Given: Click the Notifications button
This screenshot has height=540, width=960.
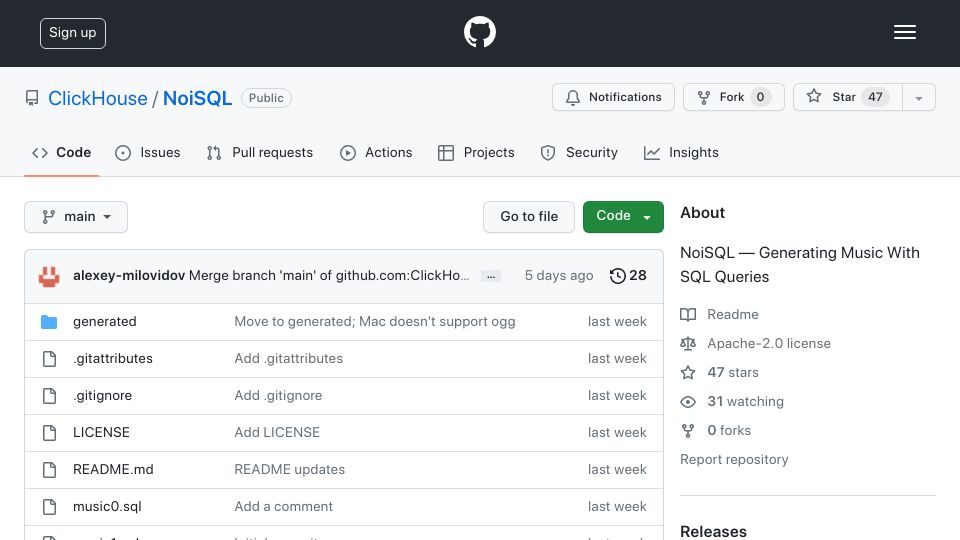Looking at the screenshot, I should (x=613, y=97).
